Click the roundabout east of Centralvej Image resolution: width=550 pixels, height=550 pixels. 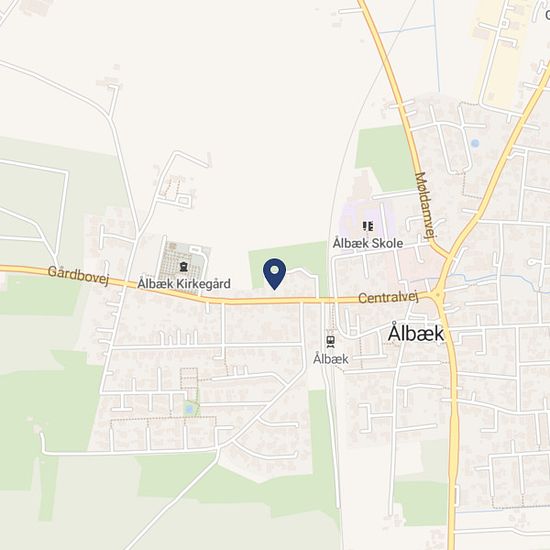pos(437,296)
